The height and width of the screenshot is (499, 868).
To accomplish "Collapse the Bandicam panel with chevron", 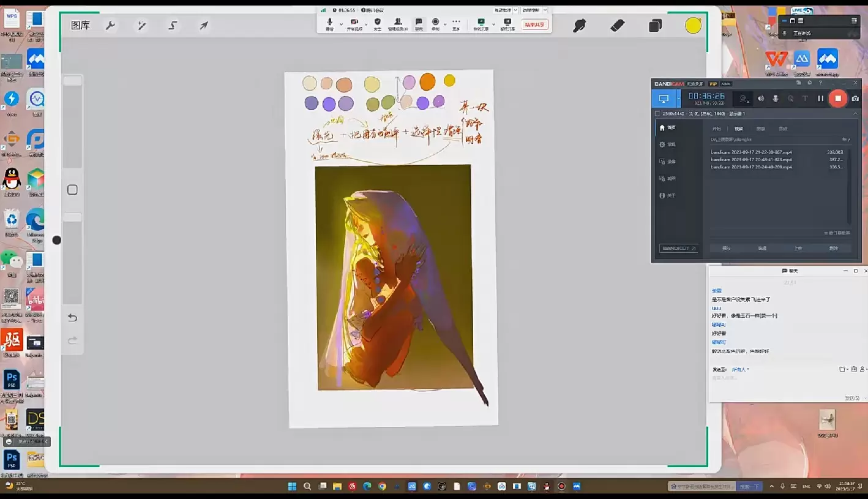I will [x=855, y=114].
